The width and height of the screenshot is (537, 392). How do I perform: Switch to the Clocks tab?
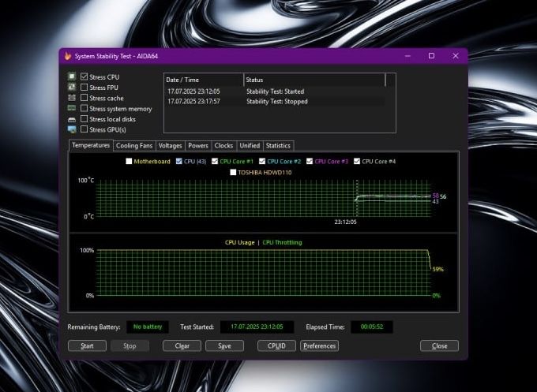click(x=223, y=146)
